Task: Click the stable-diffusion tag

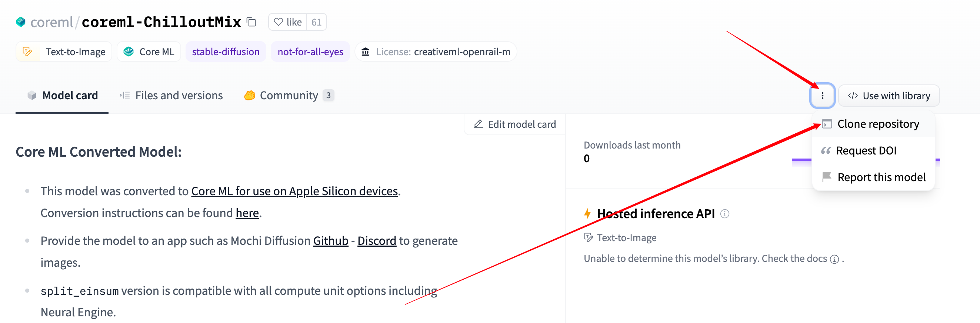Action: click(226, 52)
